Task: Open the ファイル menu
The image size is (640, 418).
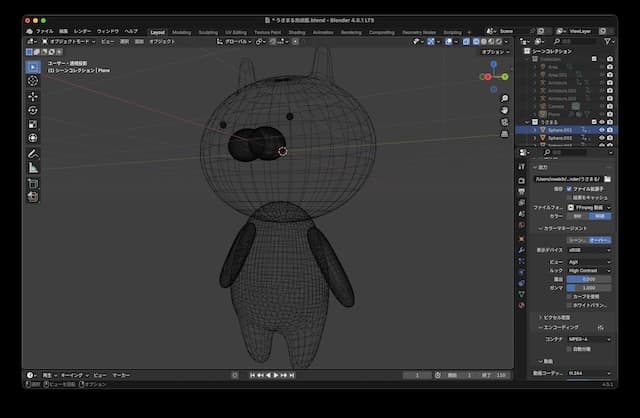Action: click(x=44, y=31)
